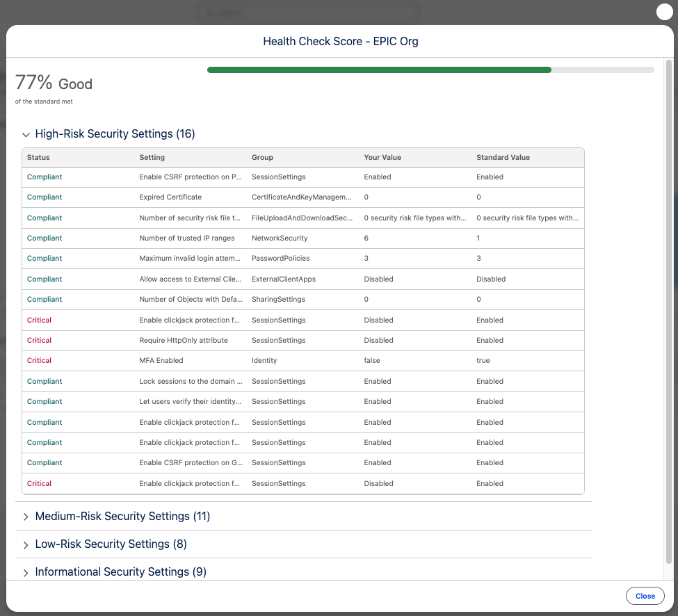Click the Status column header
678x616 pixels.
[38, 157]
